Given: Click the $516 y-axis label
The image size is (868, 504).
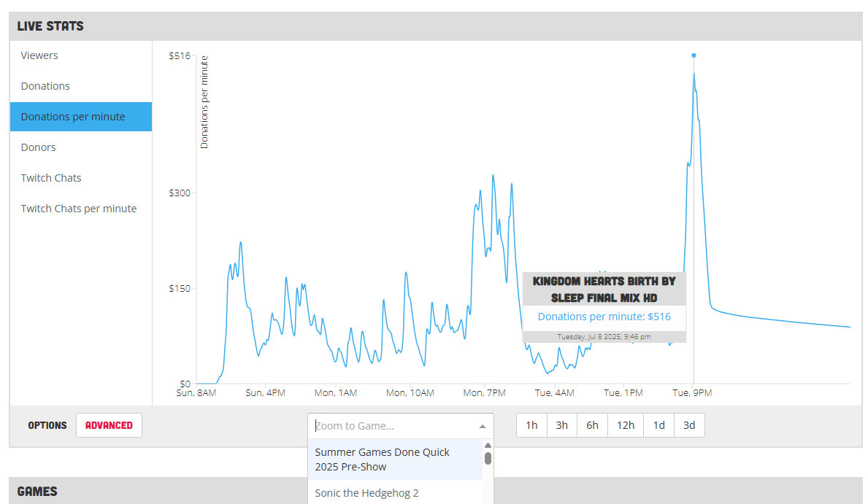Looking at the screenshot, I should [x=180, y=56].
